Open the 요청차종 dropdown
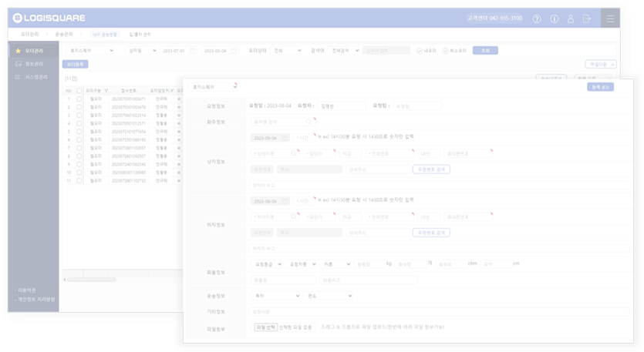644x352 pixels. tap(301, 264)
